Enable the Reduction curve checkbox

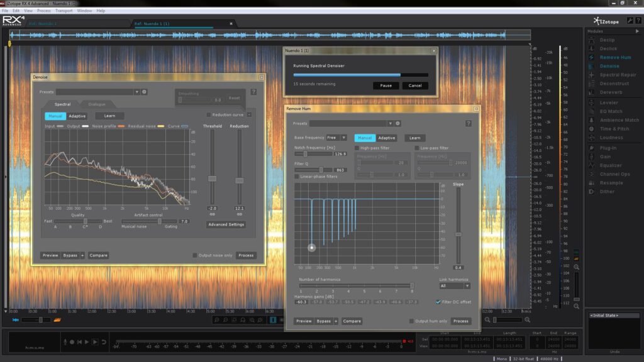click(x=209, y=114)
